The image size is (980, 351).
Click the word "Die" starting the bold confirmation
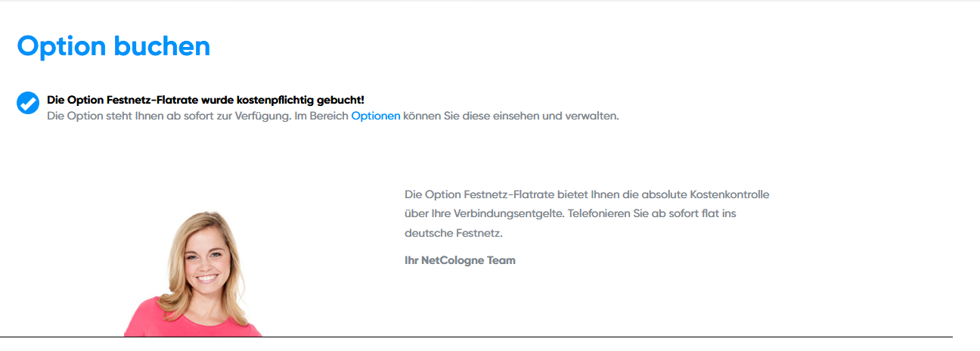point(55,100)
